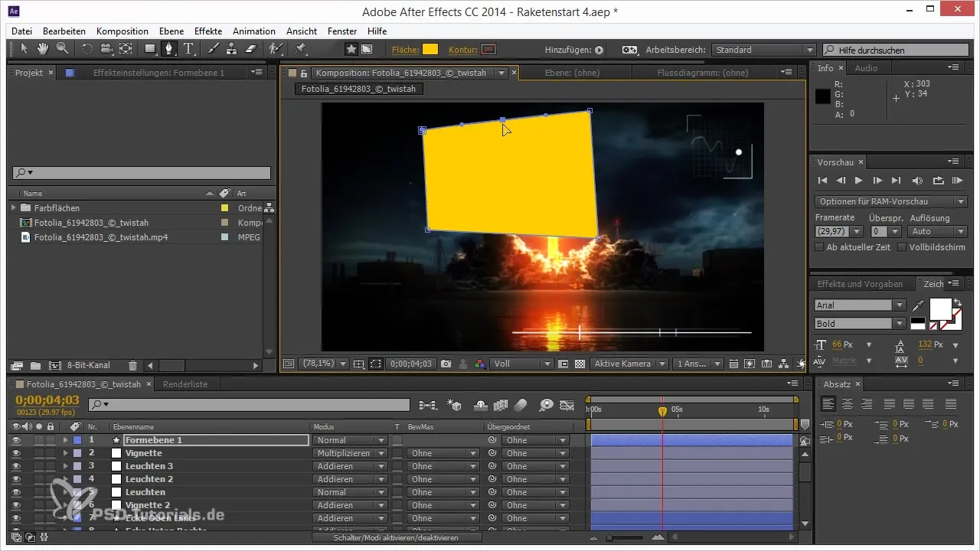Open the yellow Fläche fill color swatch
Screen dimensions: 980x551
pos(430,50)
